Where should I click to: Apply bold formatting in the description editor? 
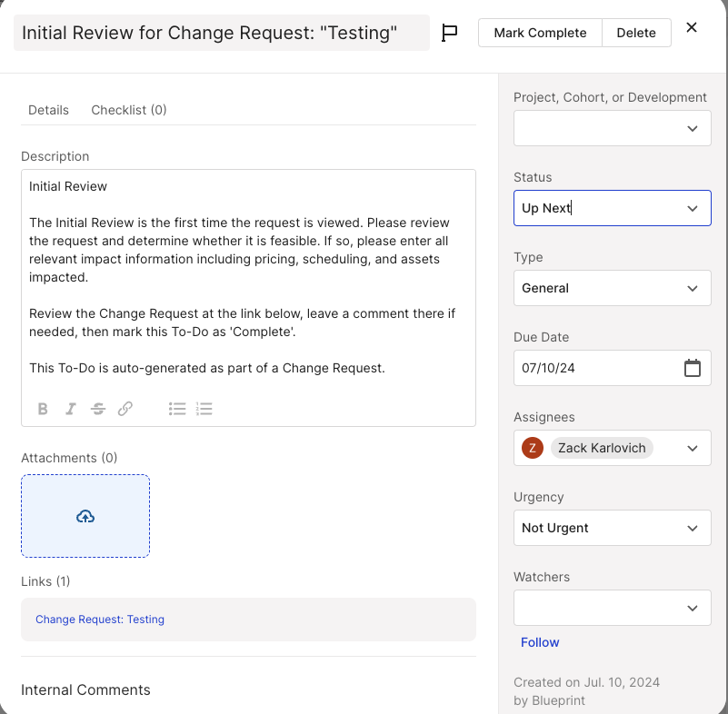click(43, 409)
